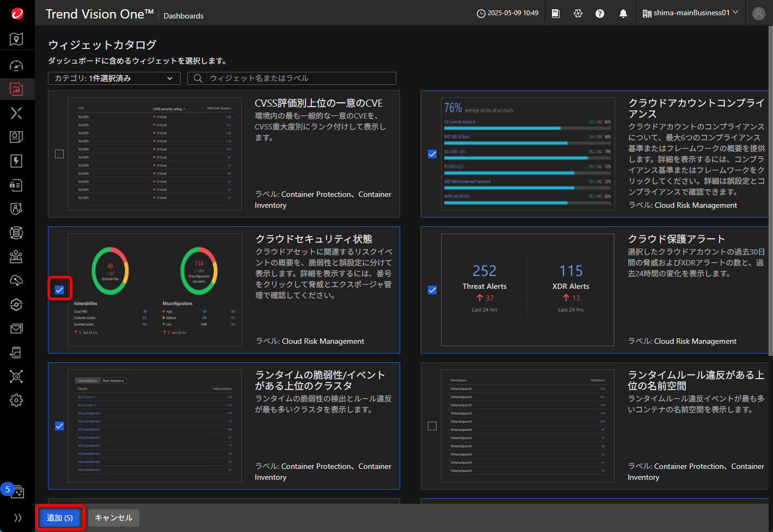773x532 pixels.
Task: Click the CVSS CVE table preview thumbnail
Action: pyautogui.click(x=155, y=154)
